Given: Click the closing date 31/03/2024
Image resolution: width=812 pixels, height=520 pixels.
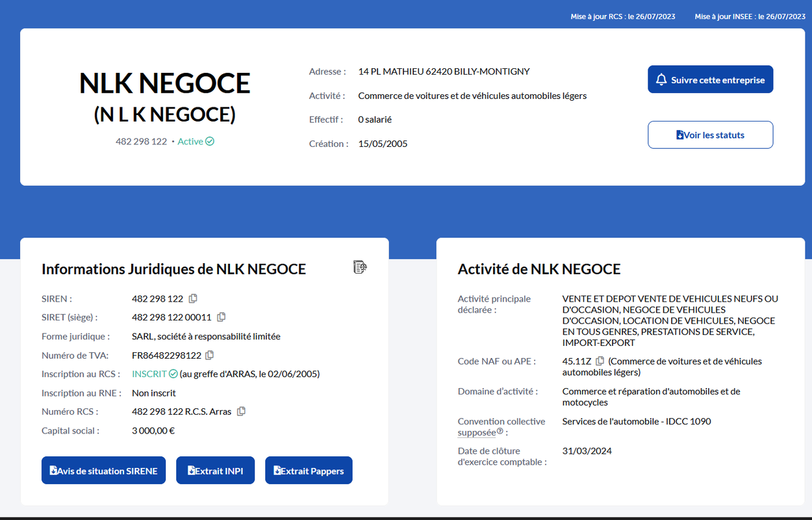Looking at the screenshot, I should pyautogui.click(x=587, y=450).
